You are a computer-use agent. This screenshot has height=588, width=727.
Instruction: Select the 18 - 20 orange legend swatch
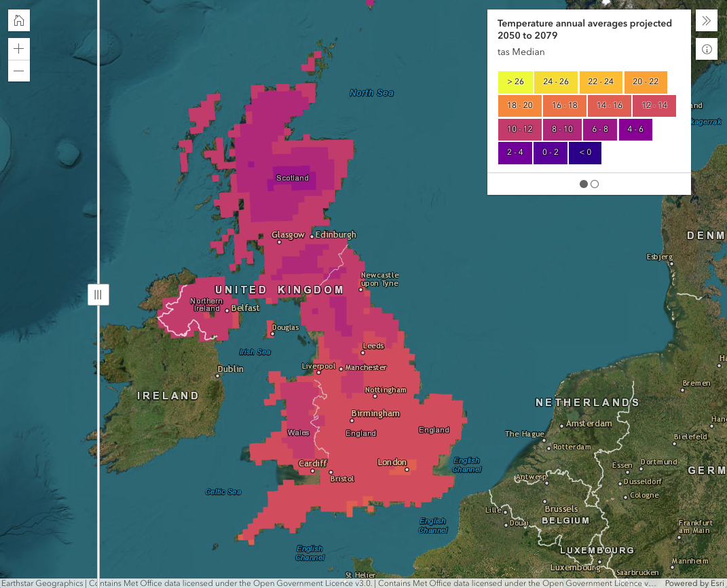coord(519,106)
